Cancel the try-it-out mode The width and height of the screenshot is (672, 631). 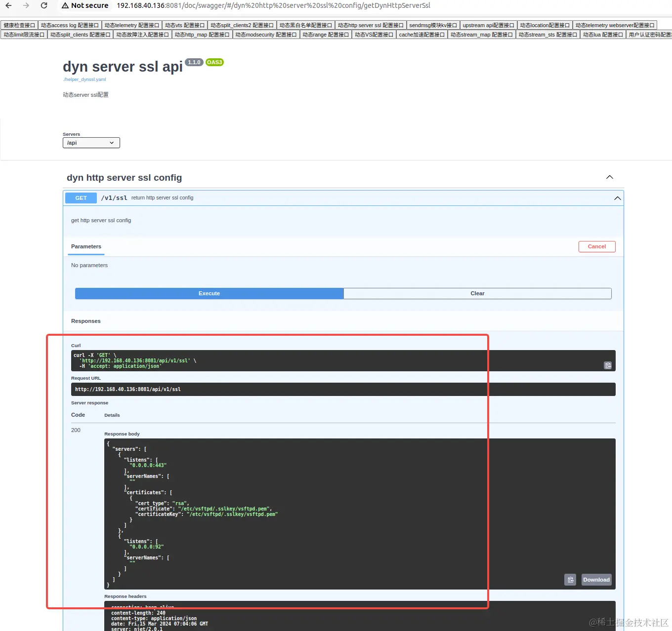coord(597,246)
